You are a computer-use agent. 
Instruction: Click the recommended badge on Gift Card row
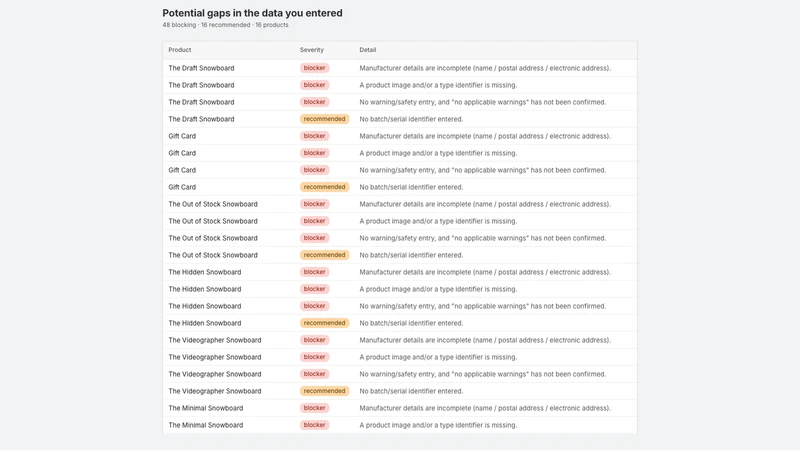pyautogui.click(x=324, y=187)
